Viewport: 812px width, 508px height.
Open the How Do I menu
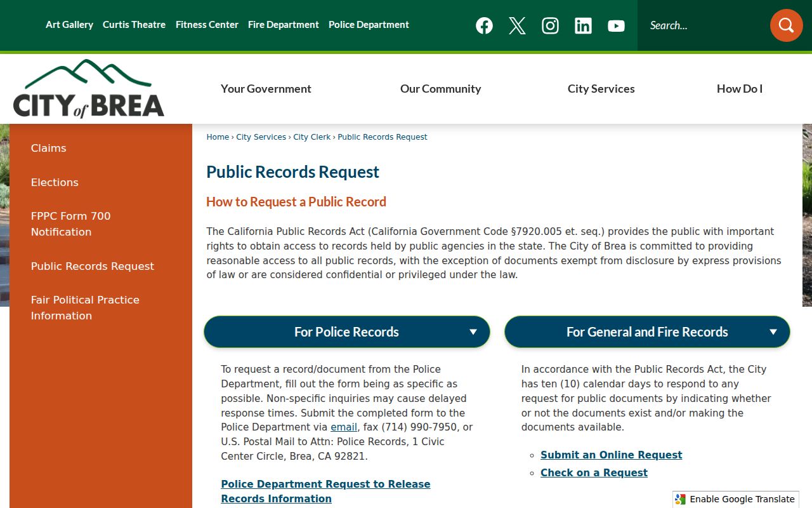pos(740,89)
